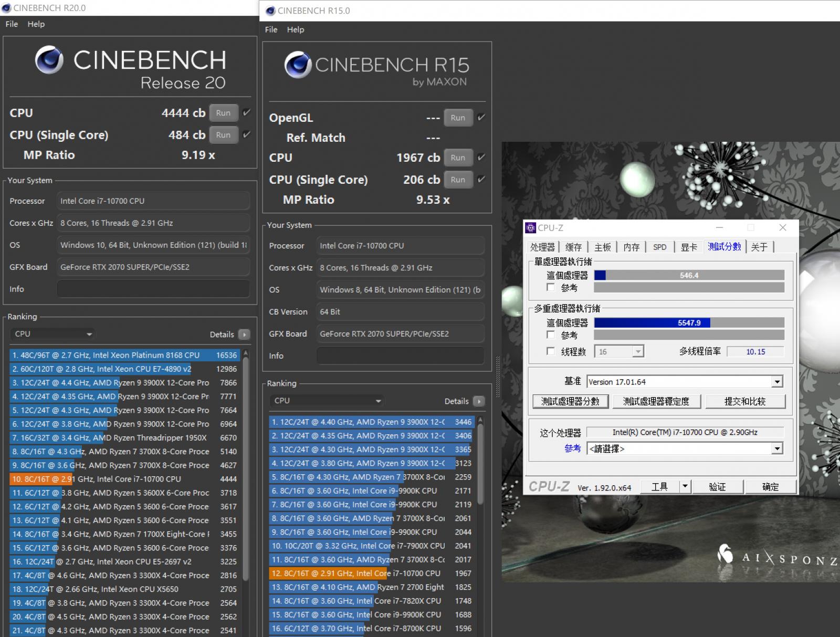Viewport: 840px width, 637px height.
Task: Open the R20 Ranking CPU dropdown
Action: tap(52, 334)
